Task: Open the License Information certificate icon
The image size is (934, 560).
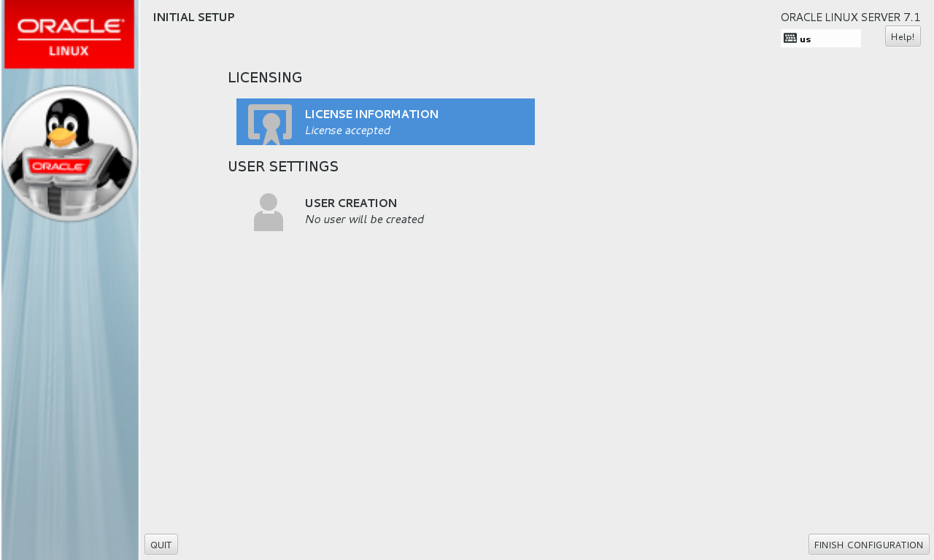Action: (x=270, y=124)
